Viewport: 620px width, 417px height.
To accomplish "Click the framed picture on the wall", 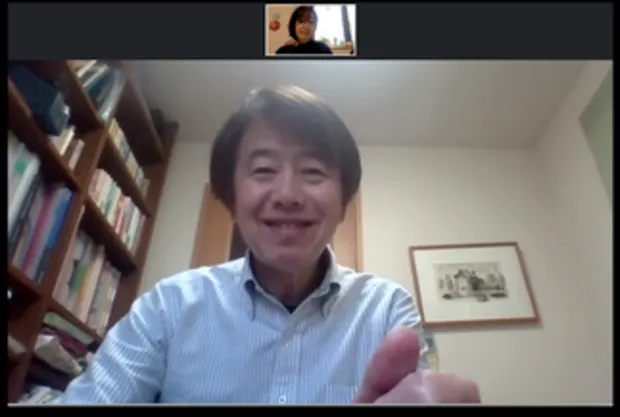I will pos(473,283).
